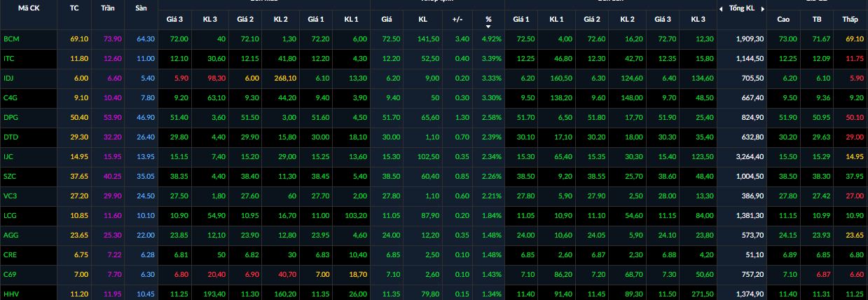The height and width of the screenshot is (300, 868).
Task: Click IDJ red bid volume 98,30
Action: tap(216, 78)
